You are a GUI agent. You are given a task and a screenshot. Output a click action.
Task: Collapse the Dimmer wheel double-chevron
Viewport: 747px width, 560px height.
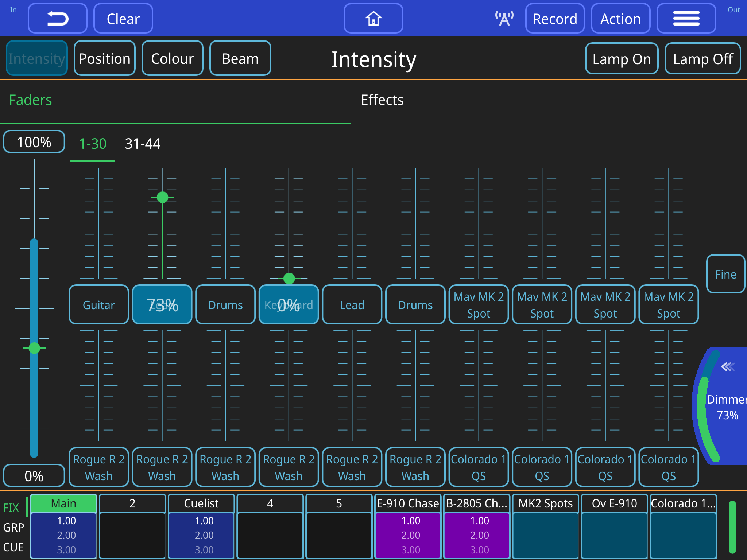pos(727,367)
